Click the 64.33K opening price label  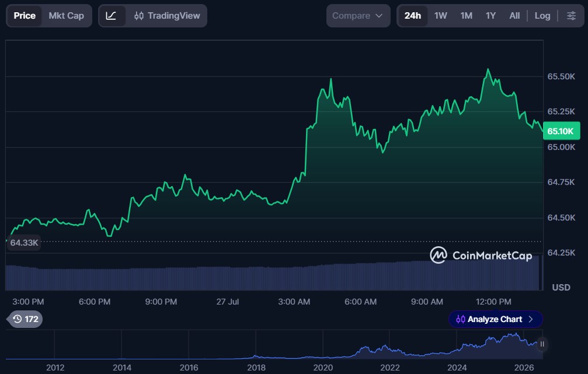[23, 243]
